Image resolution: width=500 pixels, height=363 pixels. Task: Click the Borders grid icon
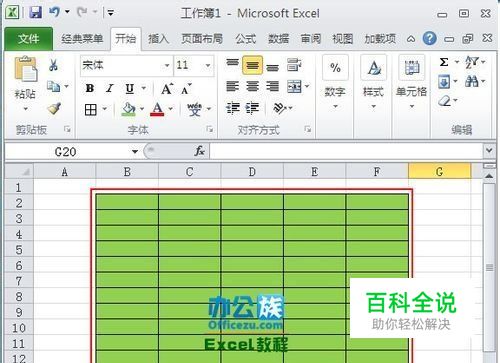point(91,109)
